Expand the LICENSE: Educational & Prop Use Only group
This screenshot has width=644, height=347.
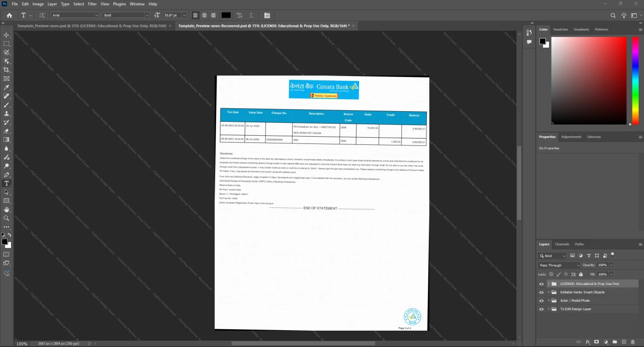click(x=549, y=284)
